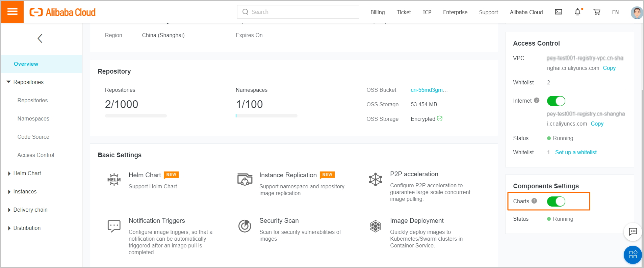
Task: Click the Notification Triggers icon
Action: (x=114, y=226)
